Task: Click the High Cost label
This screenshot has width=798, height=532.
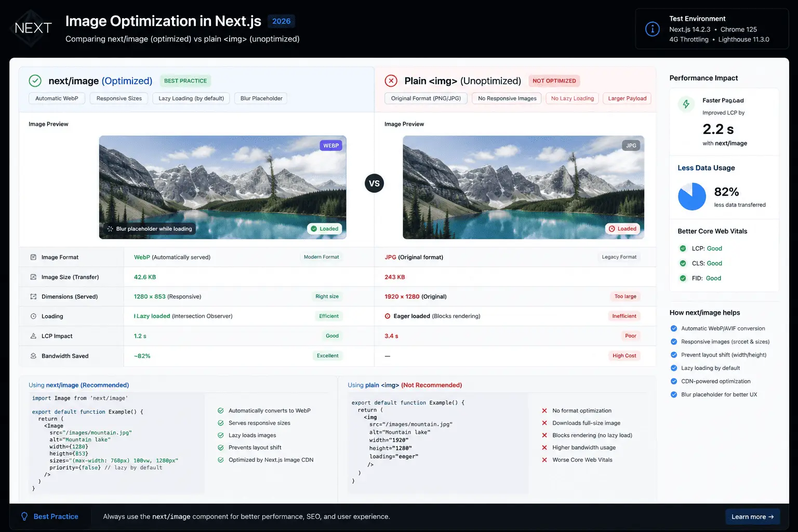Action: click(x=624, y=356)
